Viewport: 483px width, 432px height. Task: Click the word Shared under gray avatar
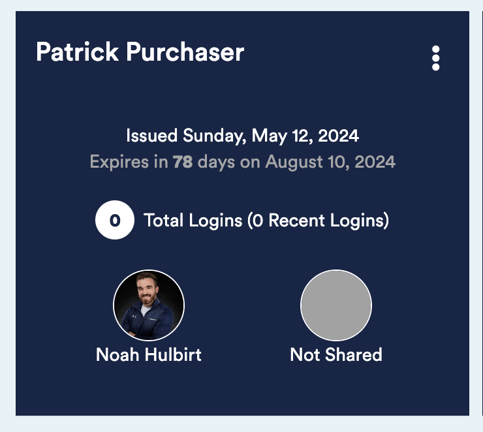click(x=354, y=354)
